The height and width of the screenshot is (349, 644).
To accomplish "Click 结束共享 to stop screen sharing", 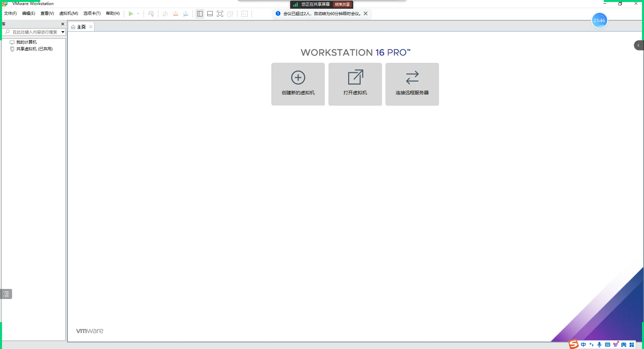I will click(342, 4).
